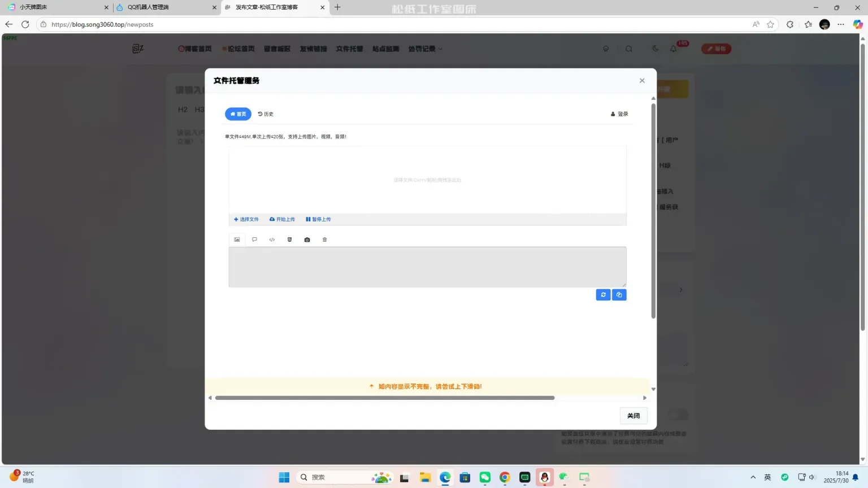Select the image URL format tab icon
This screenshot has height=488, width=868.
coord(237,239)
